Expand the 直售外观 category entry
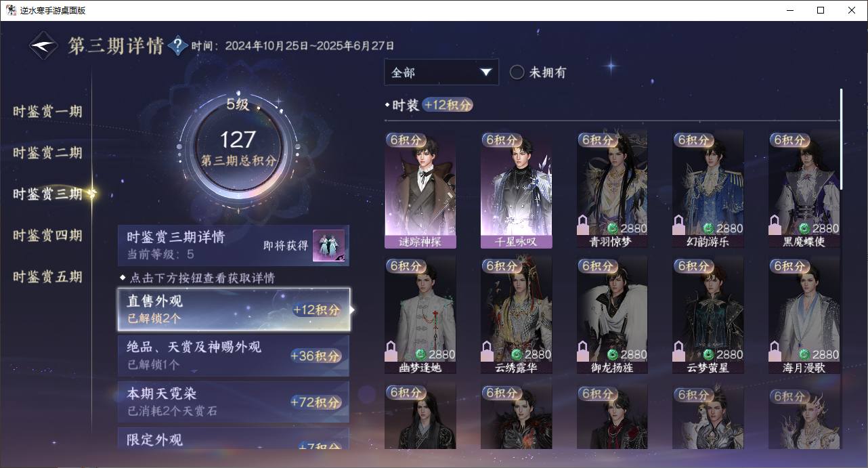 234,310
